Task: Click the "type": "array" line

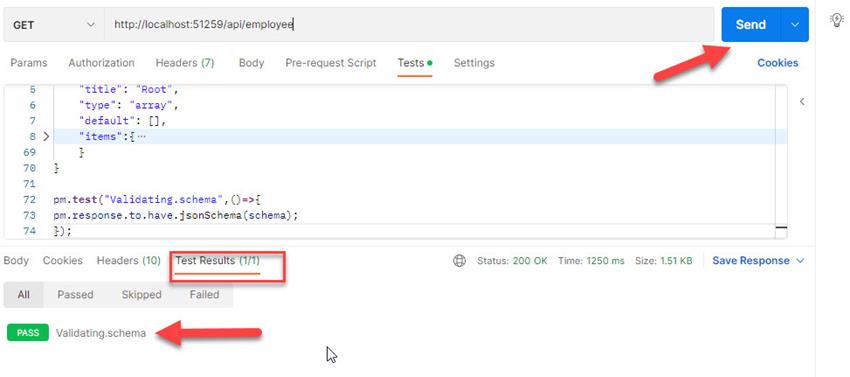Action: click(128, 105)
